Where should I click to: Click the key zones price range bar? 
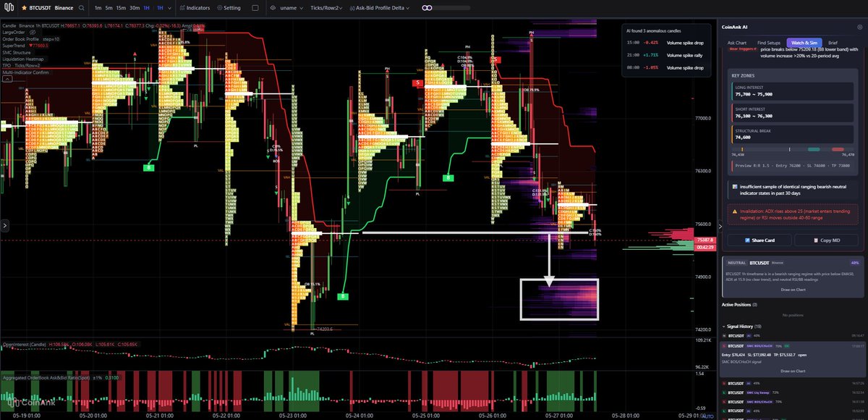(792, 148)
